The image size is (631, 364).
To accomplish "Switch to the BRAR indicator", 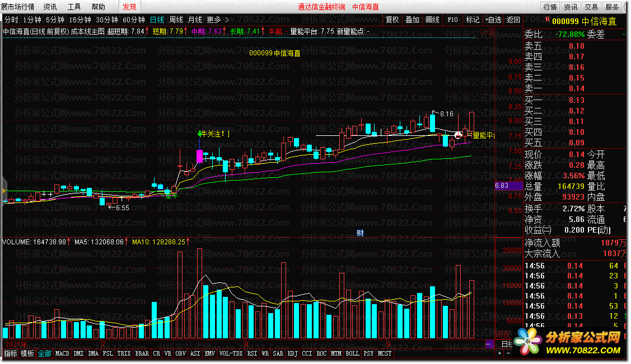I will point(142,353).
